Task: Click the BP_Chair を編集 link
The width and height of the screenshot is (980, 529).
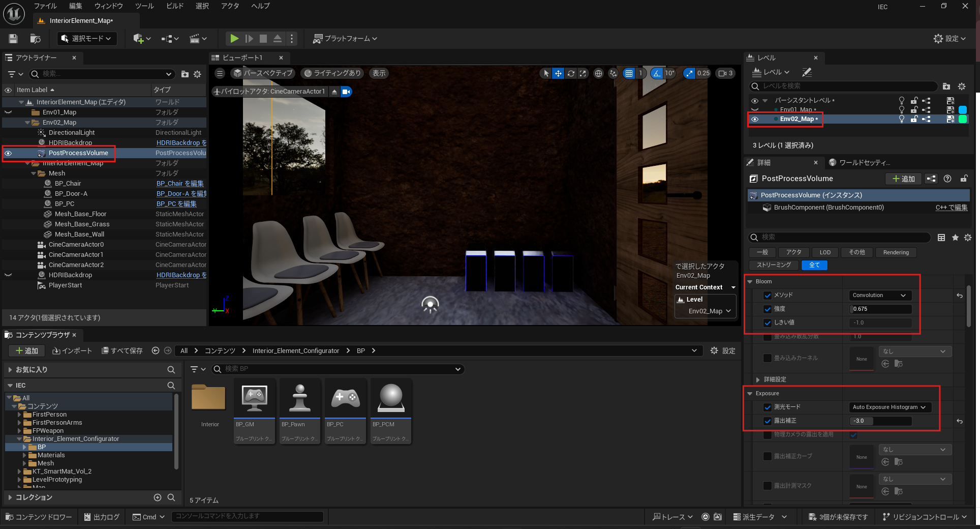Action: coord(180,184)
